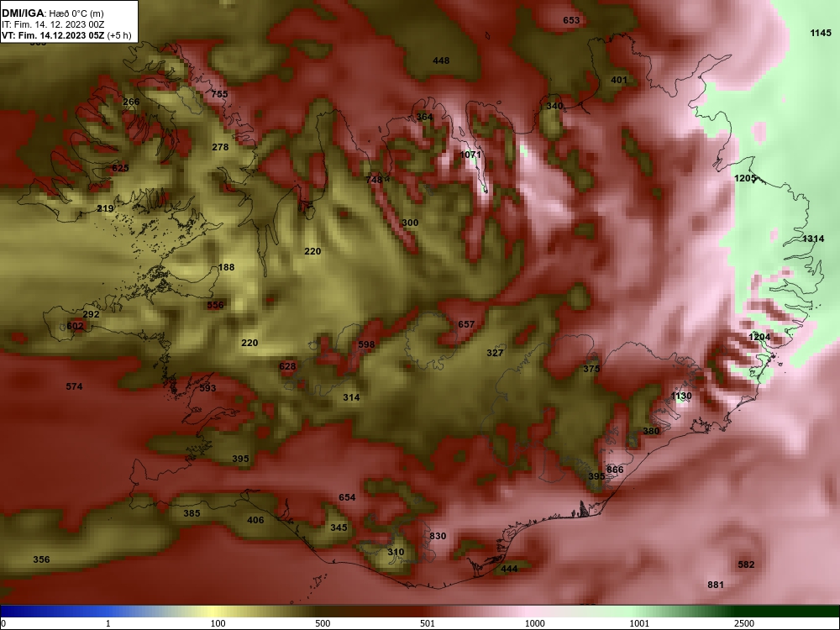The width and height of the screenshot is (840, 630).
Task: Select the 881 map value
Action: click(716, 585)
